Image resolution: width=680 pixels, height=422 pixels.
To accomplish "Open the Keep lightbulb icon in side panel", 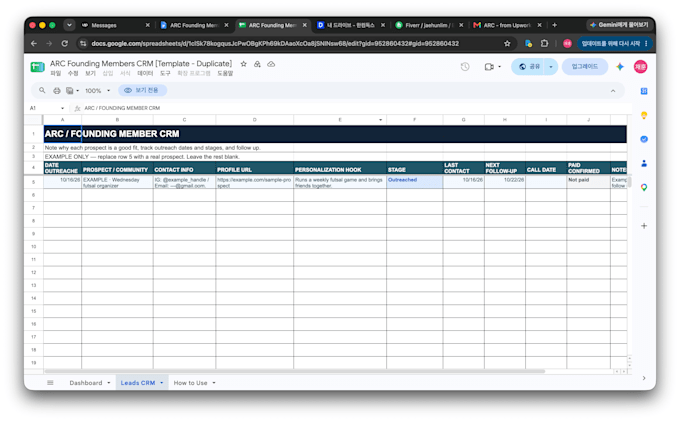I will pyautogui.click(x=644, y=115).
